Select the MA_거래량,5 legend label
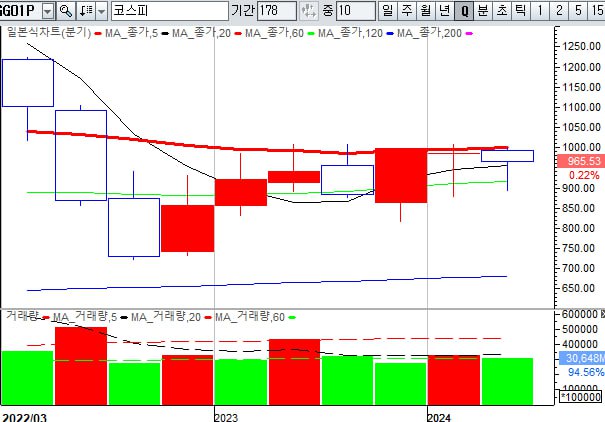Viewport: 605px width, 422px height. [x=85, y=317]
